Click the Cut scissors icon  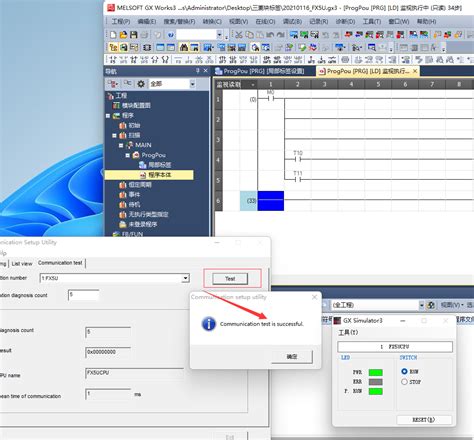pyautogui.click(x=239, y=35)
